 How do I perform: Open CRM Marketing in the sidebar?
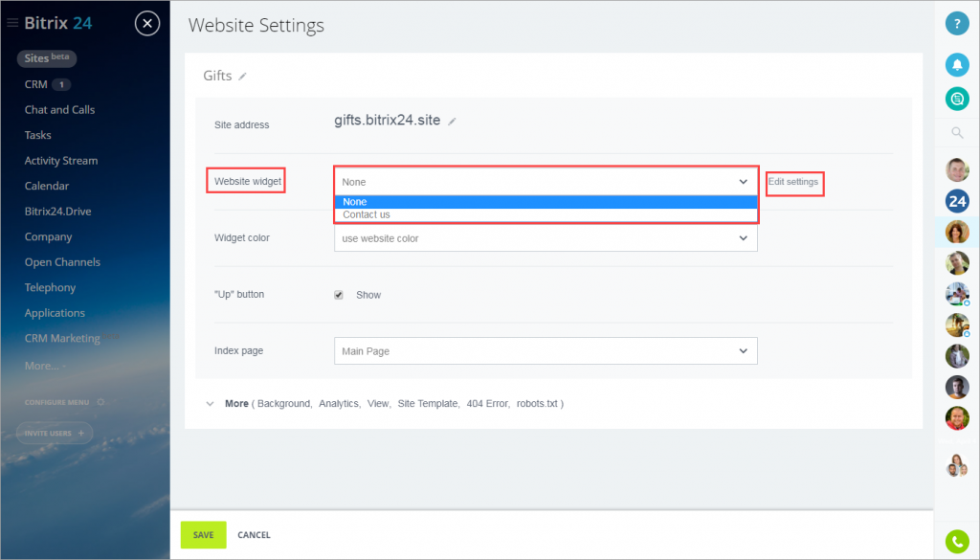click(x=62, y=338)
